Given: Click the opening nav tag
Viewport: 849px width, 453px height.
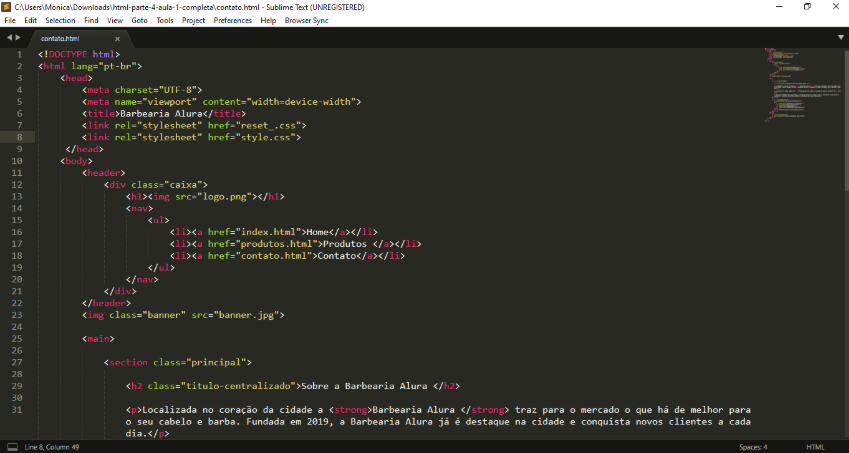Looking at the screenshot, I should click(x=140, y=208).
